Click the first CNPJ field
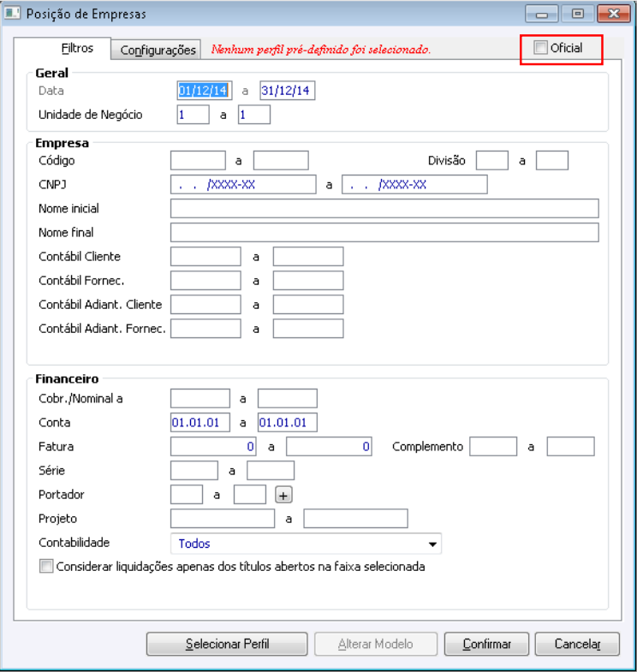The height and width of the screenshot is (672, 637). tap(243, 184)
